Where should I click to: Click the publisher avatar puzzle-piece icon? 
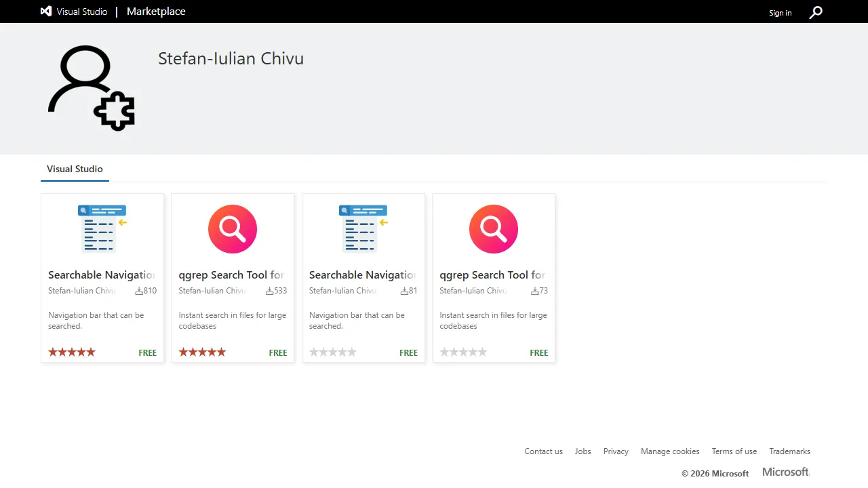117,110
